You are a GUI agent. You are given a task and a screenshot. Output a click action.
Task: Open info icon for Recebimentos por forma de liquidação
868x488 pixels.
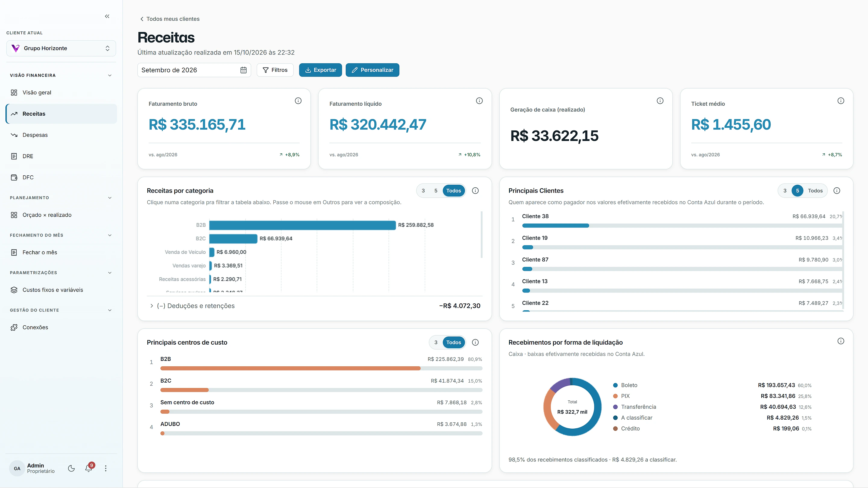[x=841, y=341]
